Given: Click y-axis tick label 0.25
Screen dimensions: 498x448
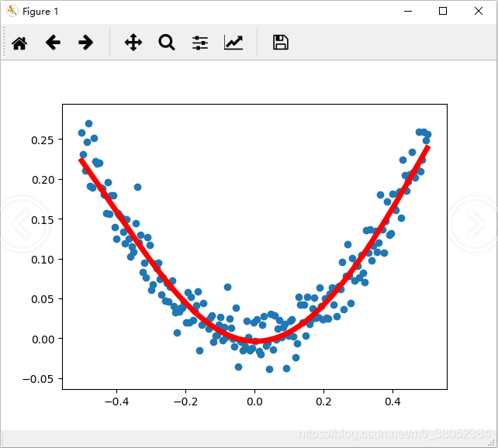Looking at the screenshot, I should click(43, 140).
